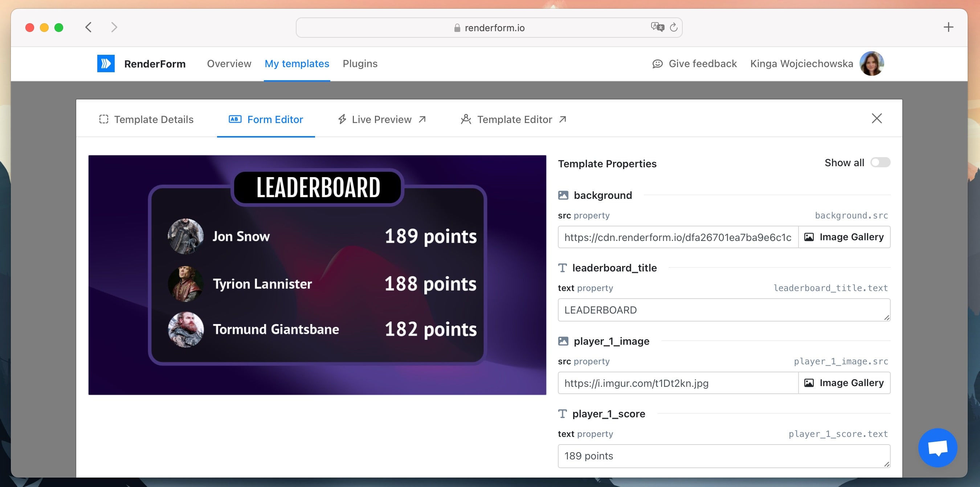
Task: Click the Form Editor AB icon
Action: [x=235, y=119]
